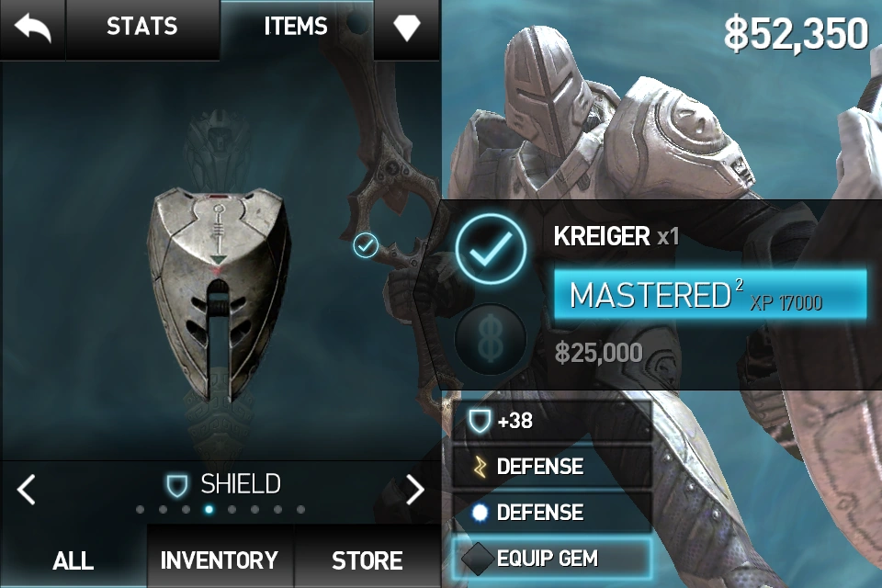Tap the empty gem slot diamond icon

[x=478, y=559]
